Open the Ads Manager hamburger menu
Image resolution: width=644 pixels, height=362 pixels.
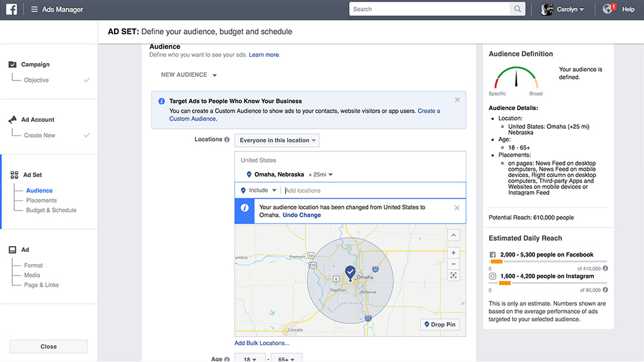[34, 9]
